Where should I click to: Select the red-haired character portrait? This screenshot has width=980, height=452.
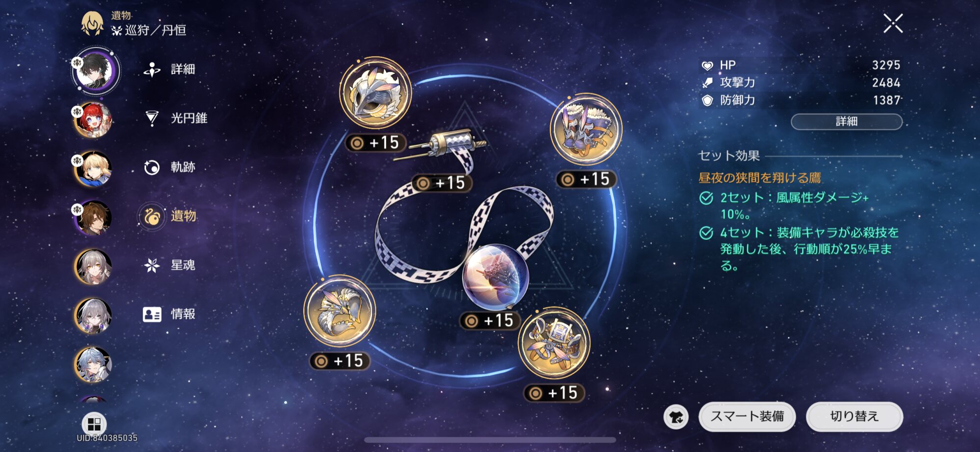(x=93, y=120)
